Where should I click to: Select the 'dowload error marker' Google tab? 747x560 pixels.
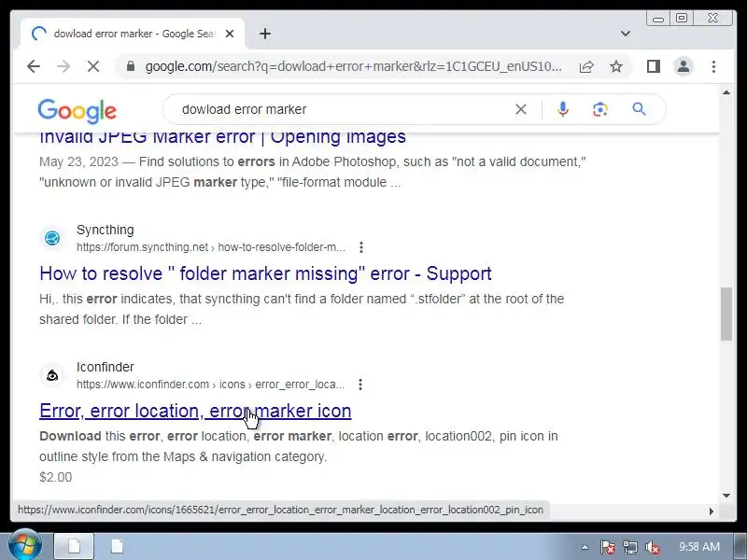tap(132, 34)
